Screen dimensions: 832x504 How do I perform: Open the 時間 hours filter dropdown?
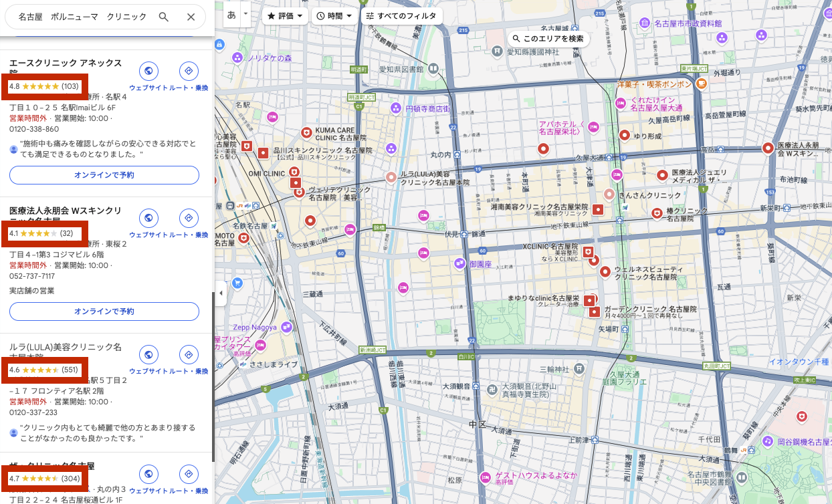334,15
